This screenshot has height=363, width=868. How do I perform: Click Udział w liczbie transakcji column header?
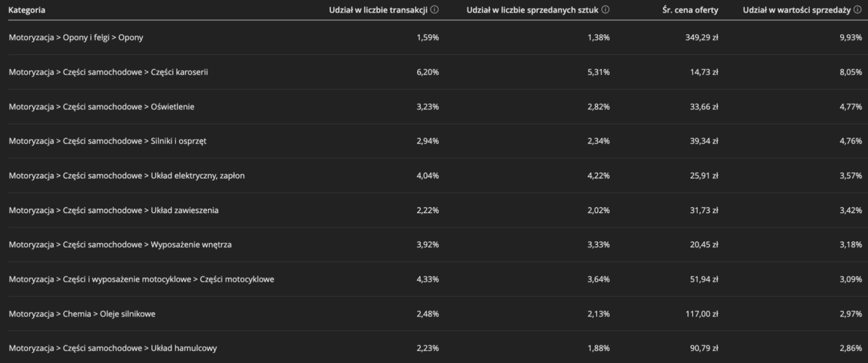click(x=378, y=10)
